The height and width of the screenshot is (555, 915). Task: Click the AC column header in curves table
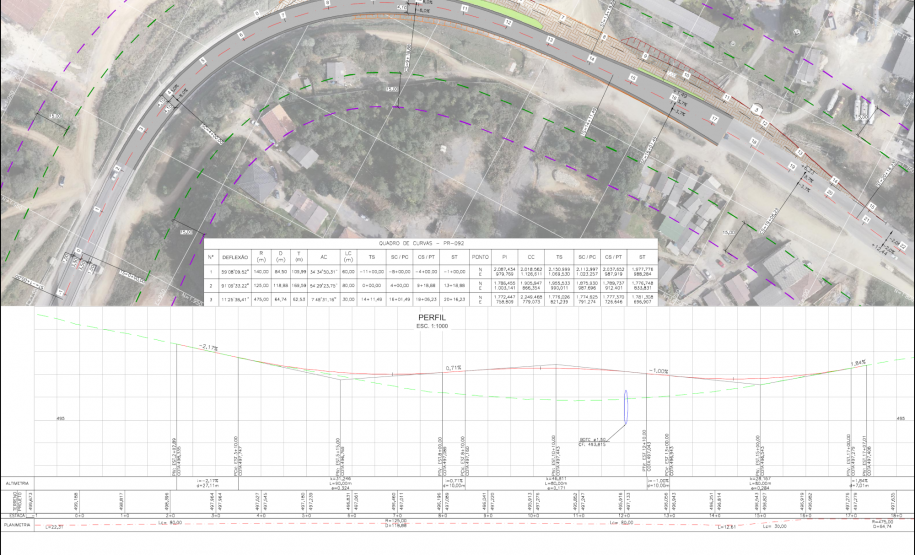click(323, 257)
